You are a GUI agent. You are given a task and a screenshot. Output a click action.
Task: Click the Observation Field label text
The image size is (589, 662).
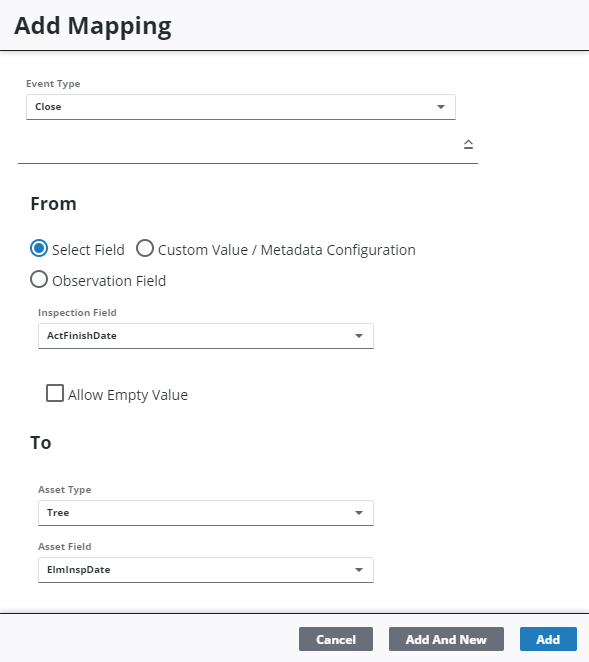pyautogui.click(x=109, y=281)
